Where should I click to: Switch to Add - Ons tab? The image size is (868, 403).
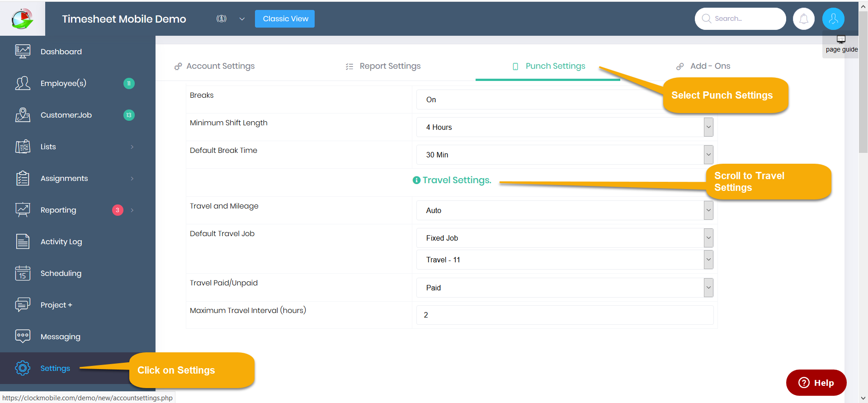point(703,66)
